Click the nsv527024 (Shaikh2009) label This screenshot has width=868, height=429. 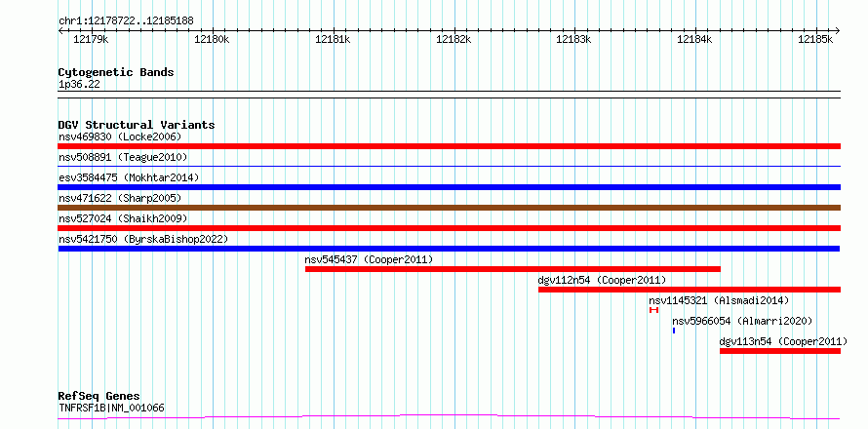[123, 218]
